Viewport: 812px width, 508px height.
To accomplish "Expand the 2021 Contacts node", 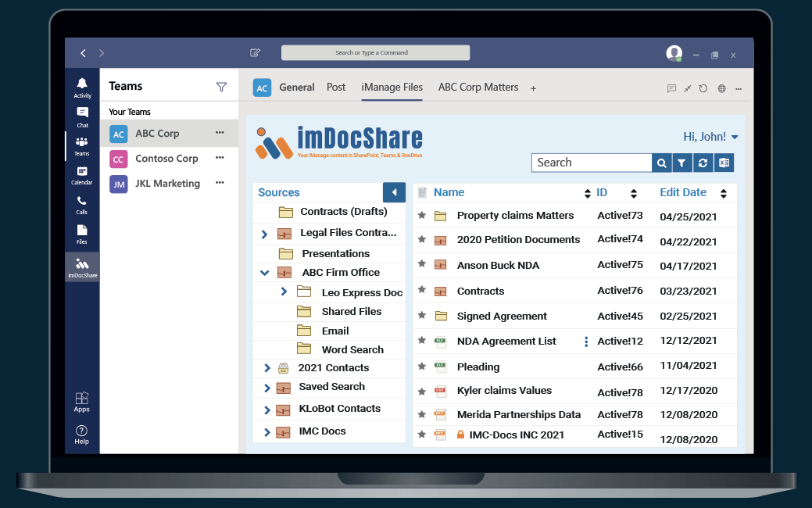I will click(267, 367).
